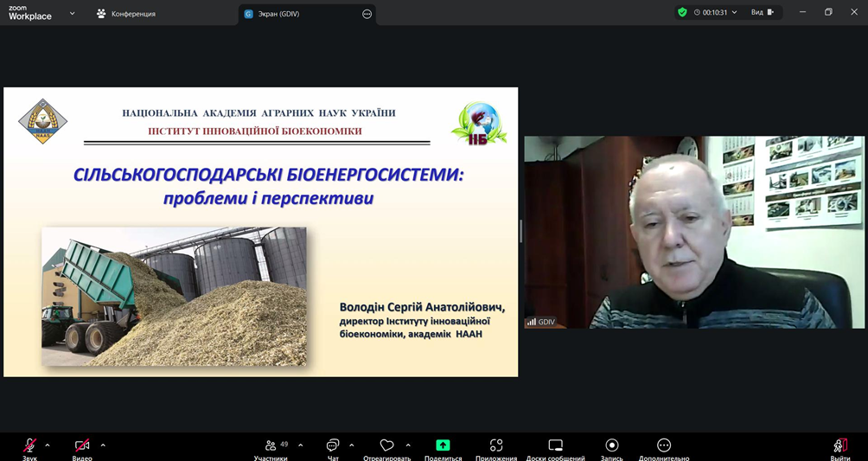
Task: Click the divider between slide and video
Action: (520, 231)
